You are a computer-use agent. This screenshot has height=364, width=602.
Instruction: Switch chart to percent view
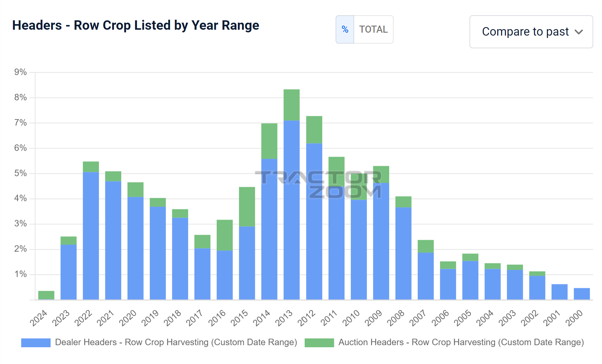345,29
